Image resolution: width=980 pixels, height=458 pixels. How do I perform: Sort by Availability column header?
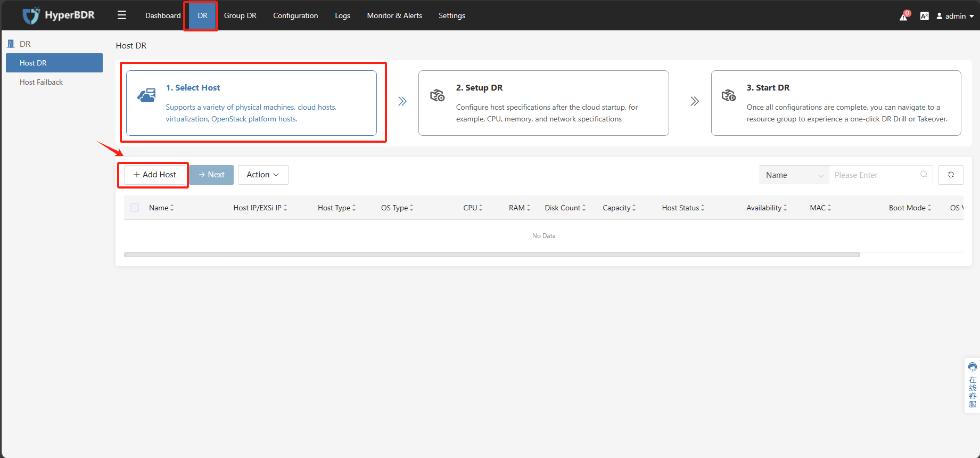pyautogui.click(x=767, y=208)
